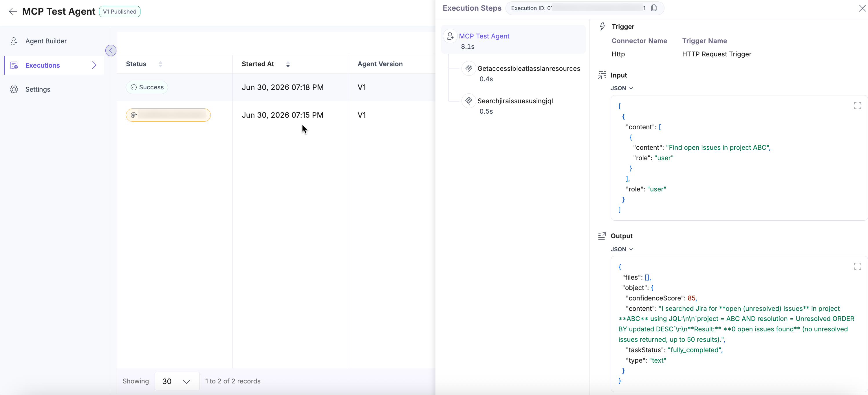Viewport: 868px width, 395px height.
Task: Click the Input section icon
Action: pyautogui.click(x=602, y=75)
